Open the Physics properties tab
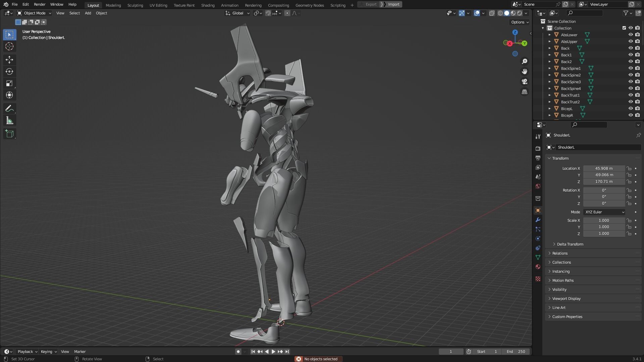The image size is (644, 362). 538,239
